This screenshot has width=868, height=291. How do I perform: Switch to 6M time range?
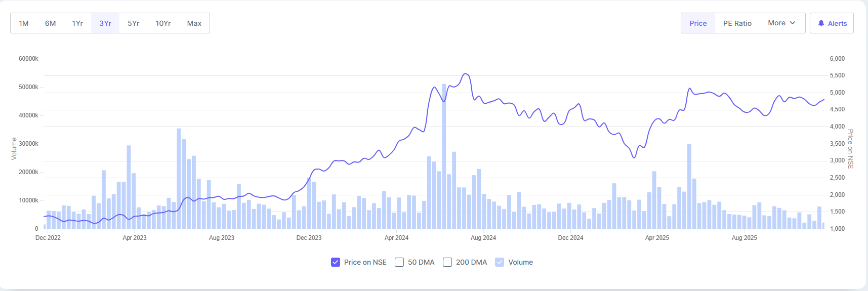51,23
